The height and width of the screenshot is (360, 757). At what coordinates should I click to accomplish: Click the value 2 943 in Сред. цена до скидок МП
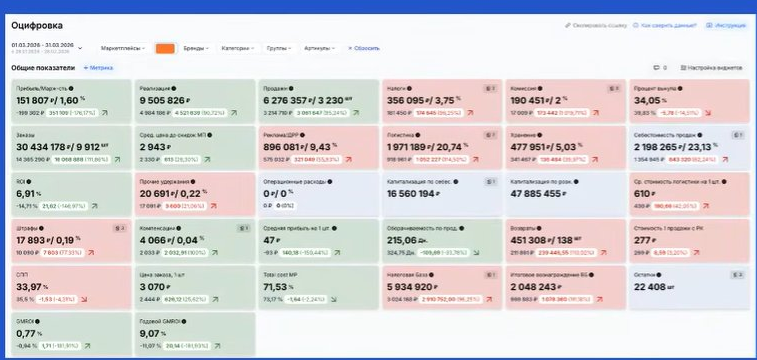pyautogui.click(x=153, y=147)
